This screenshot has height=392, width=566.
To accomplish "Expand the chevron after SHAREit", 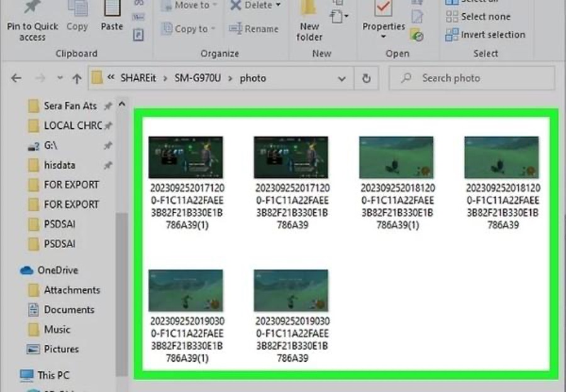I will point(165,79).
